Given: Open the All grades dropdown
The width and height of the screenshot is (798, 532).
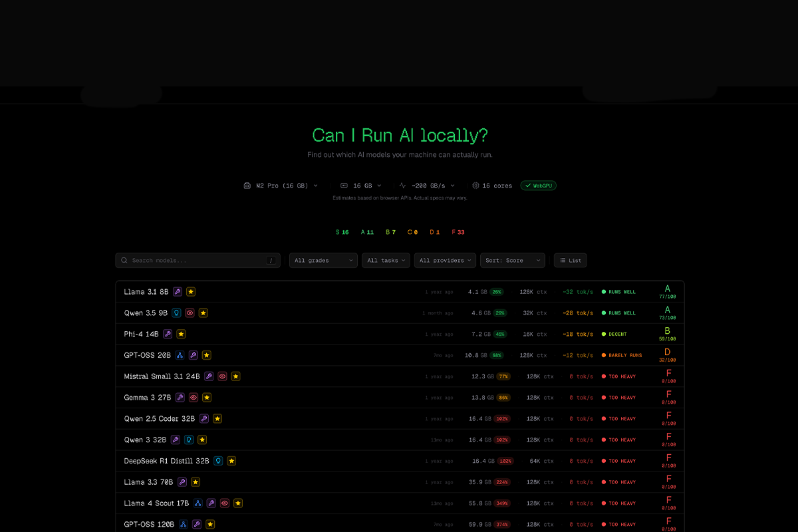Looking at the screenshot, I should 323,260.
